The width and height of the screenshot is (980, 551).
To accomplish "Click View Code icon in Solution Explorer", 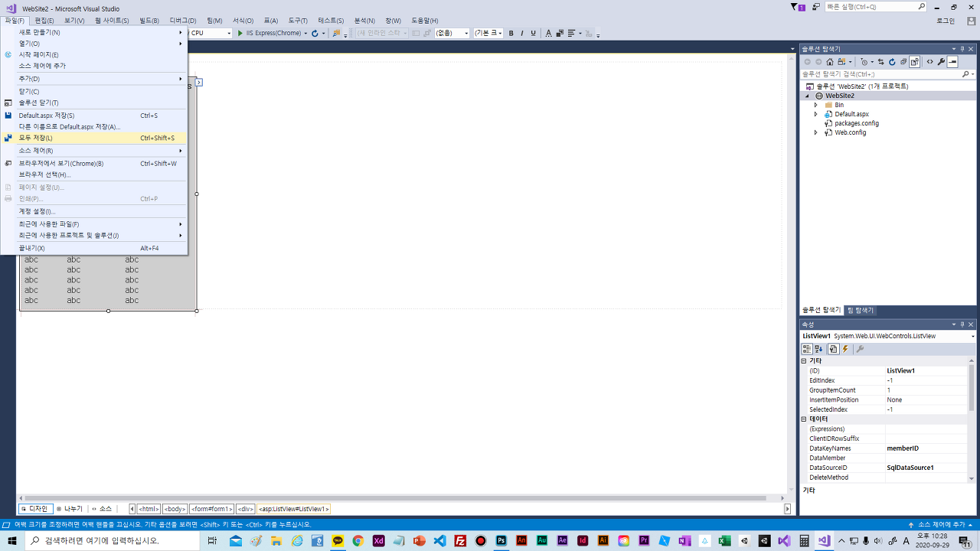I will click(x=929, y=62).
